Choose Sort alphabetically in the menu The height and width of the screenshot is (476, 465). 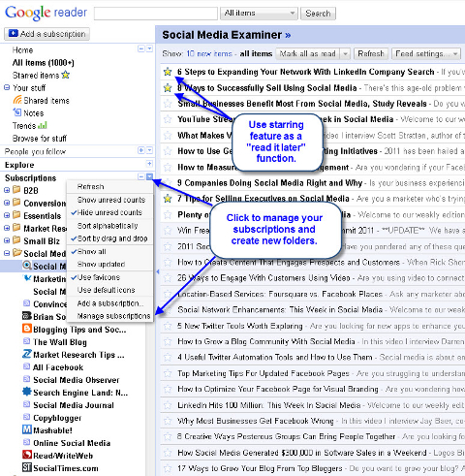pyautogui.click(x=108, y=226)
